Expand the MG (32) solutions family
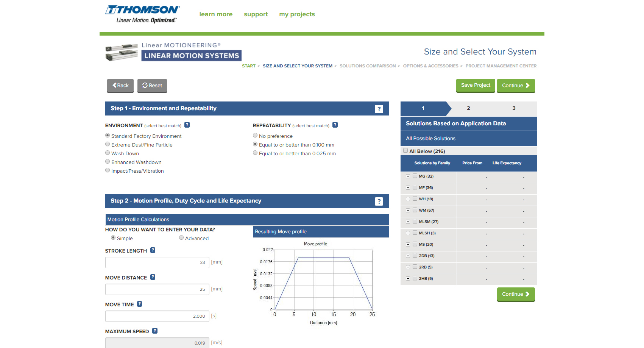This screenshot has width=644, height=348. (408, 176)
